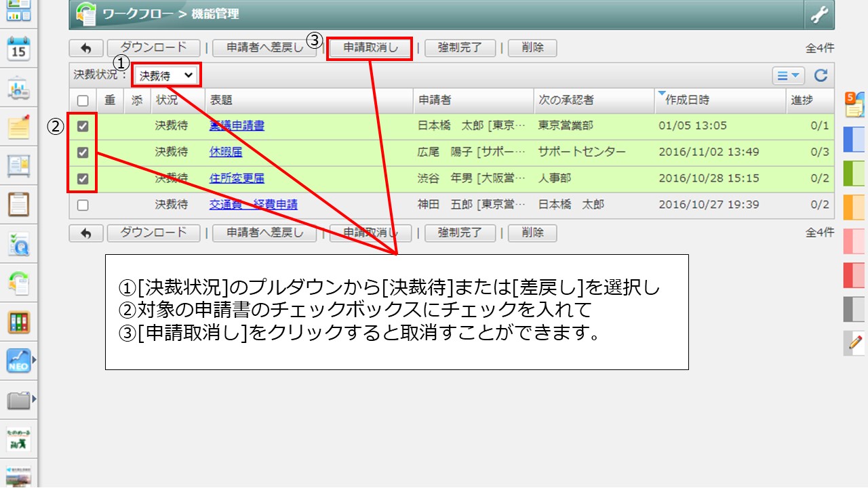Click the 0/3 progress value
This screenshot has width=868, height=488.
[820, 152]
